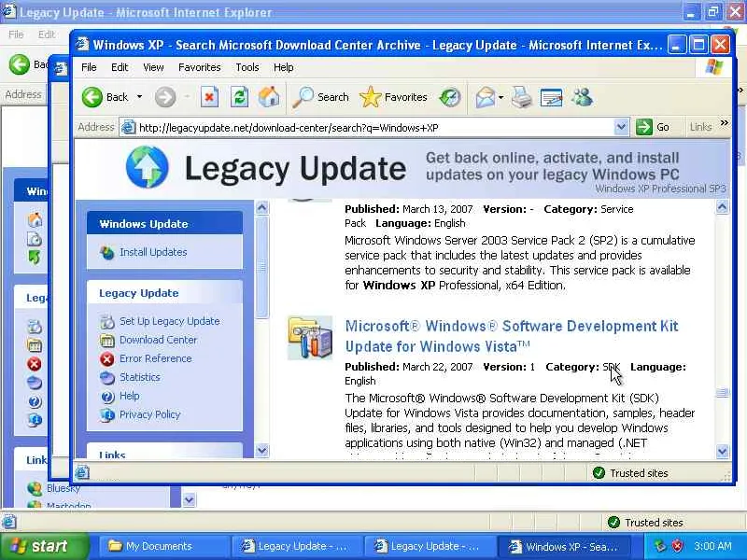The width and height of the screenshot is (747, 560).
Task: Switch to second Legacy Update taskbar button
Action: point(430,546)
